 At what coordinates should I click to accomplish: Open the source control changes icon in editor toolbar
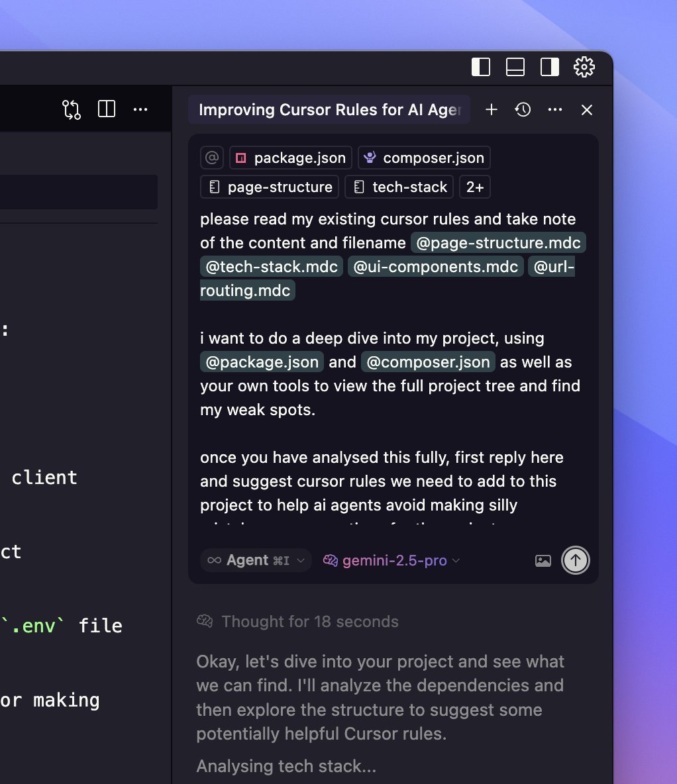tap(72, 109)
